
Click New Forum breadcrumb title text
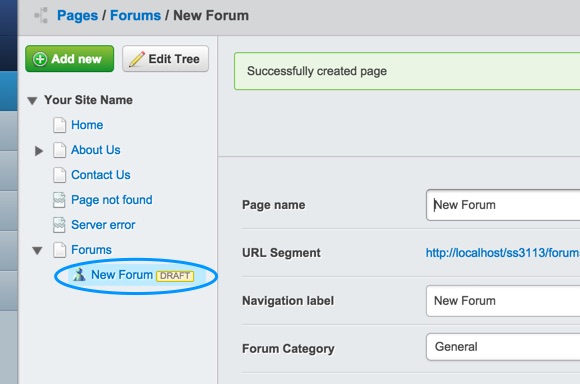(x=211, y=16)
